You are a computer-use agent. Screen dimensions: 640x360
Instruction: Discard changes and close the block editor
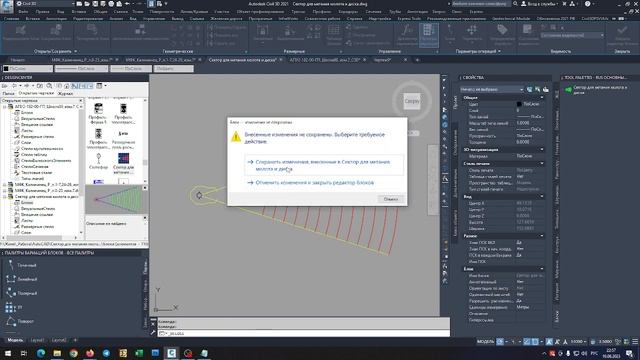click(x=315, y=183)
